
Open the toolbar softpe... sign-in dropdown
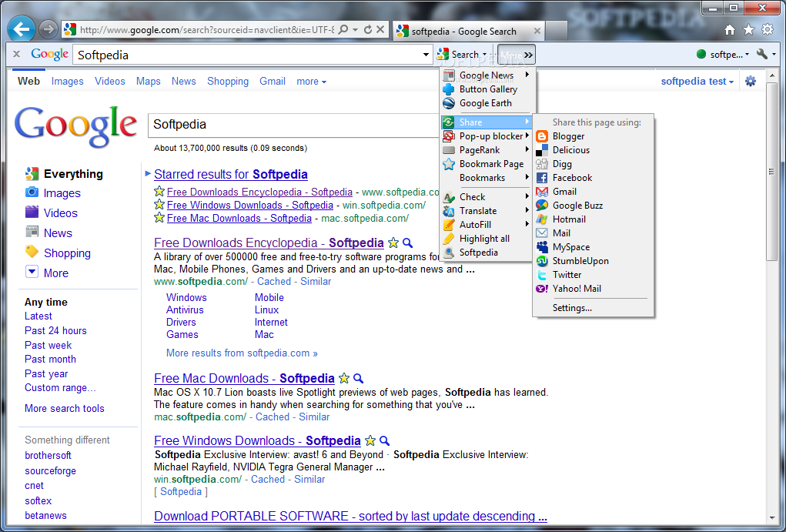pos(723,54)
